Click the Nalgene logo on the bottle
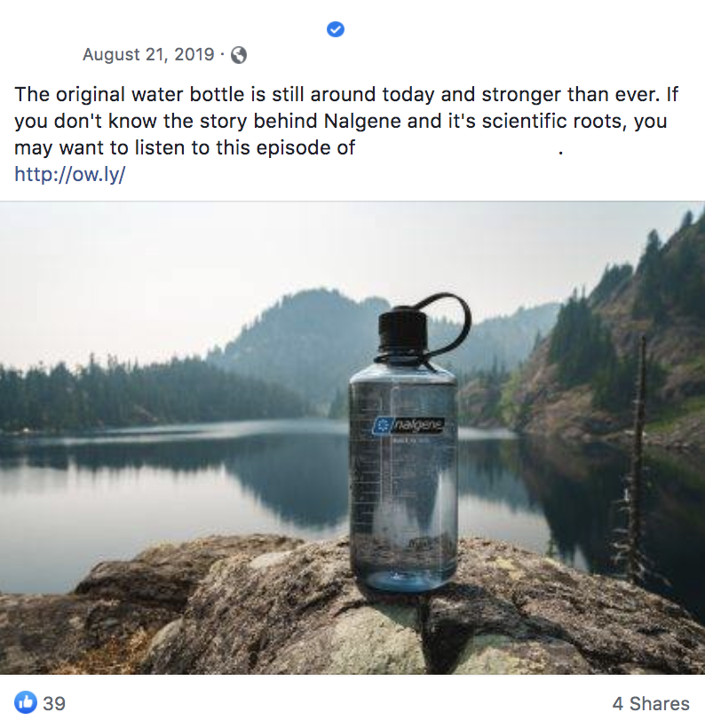Image resolution: width=705 pixels, height=728 pixels. tap(408, 425)
